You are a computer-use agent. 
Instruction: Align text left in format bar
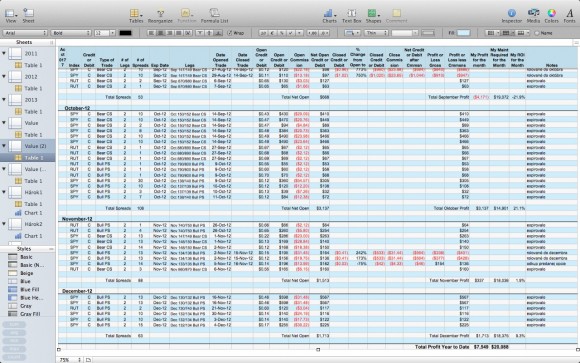(x=151, y=33)
